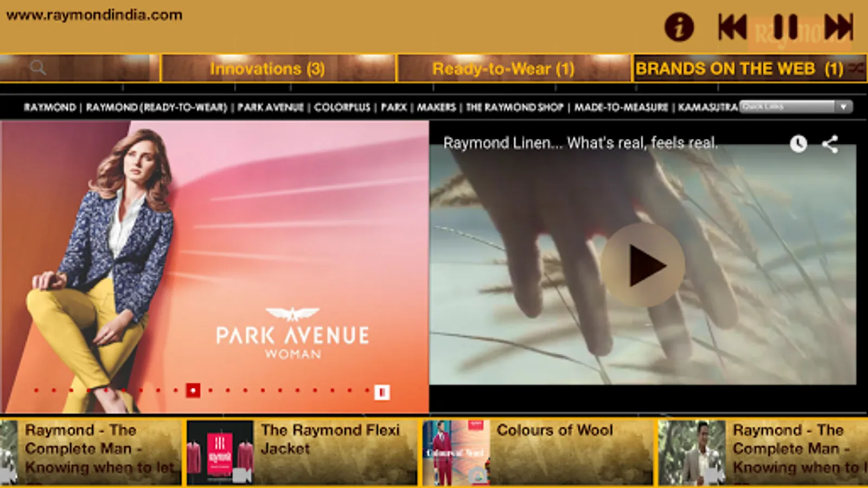Click the www.raymondindia.com address text
Image resolution: width=868 pixels, height=488 pixels.
[x=94, y=15]
